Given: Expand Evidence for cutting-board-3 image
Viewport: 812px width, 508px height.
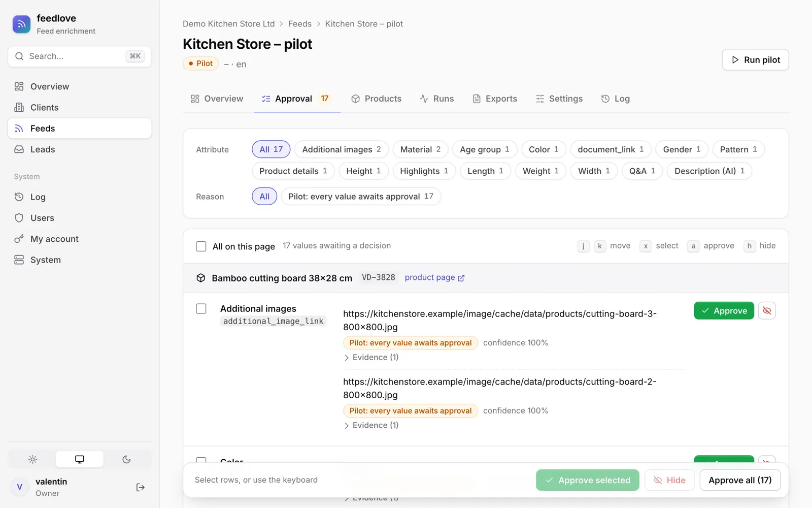Looking at the screenshot, I should 371,357.
